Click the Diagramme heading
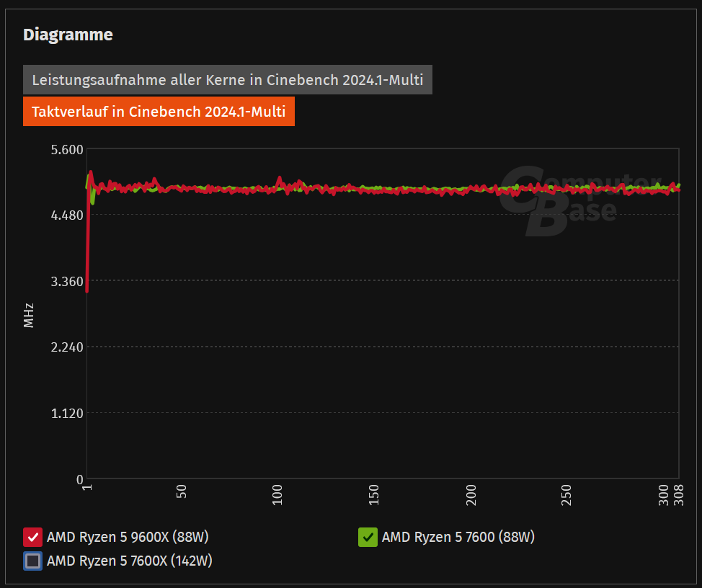Viewport: 702px width, 588px height. click(68, 35)
